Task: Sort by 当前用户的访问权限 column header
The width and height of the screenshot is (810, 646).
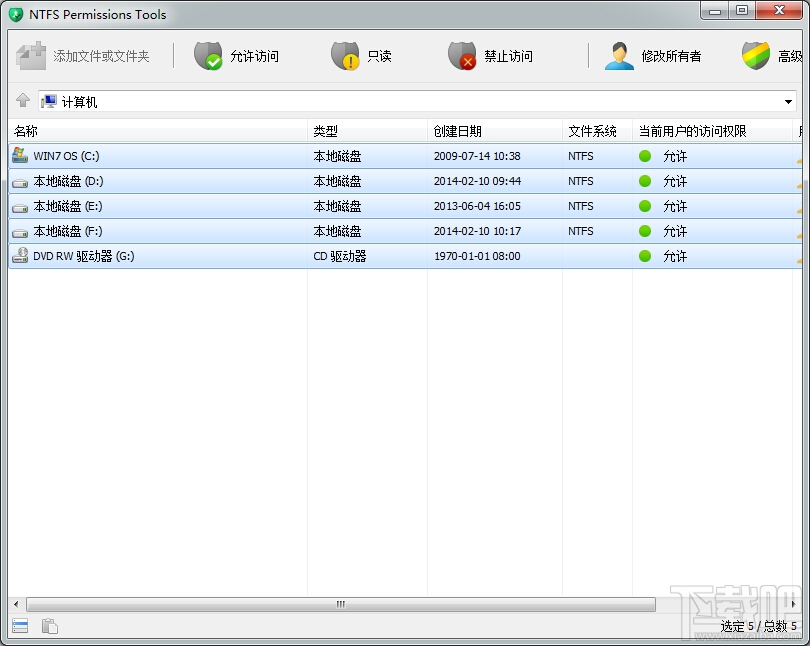Action: pyautogui.click(x=713, y=131)
